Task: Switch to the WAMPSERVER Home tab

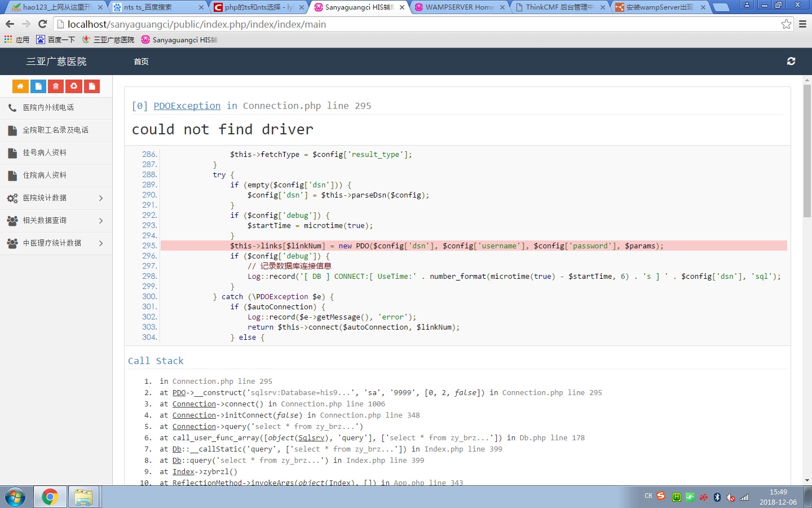Action: (x=460, y=7)
